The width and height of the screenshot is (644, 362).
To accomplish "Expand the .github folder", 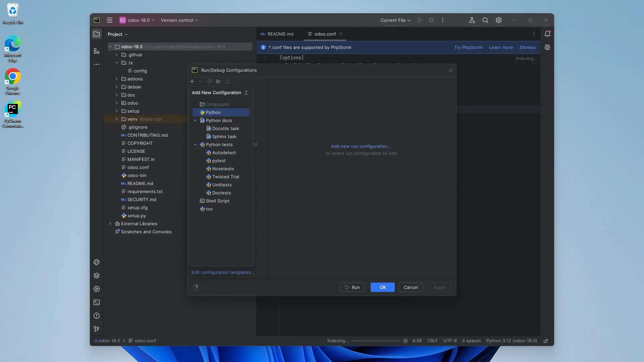I will 117,55.
